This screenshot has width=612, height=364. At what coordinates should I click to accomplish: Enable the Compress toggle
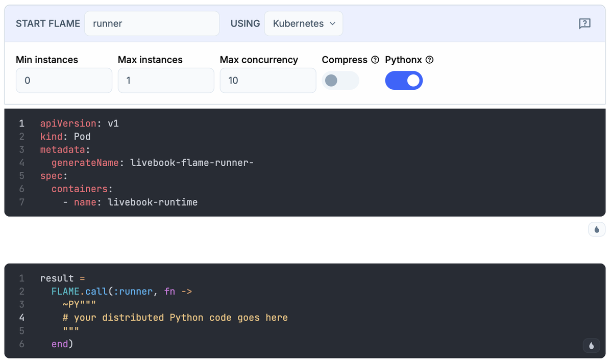[340, 80]
